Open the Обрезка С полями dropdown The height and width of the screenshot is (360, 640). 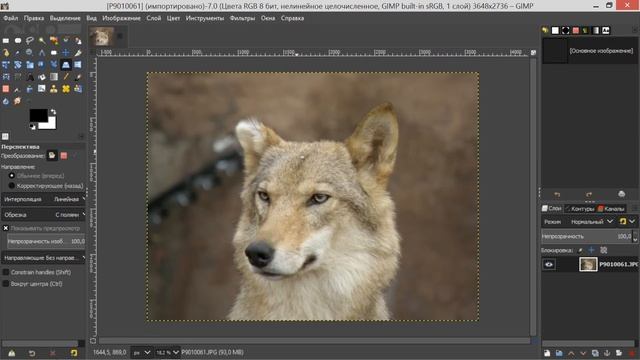click(43, 214)
